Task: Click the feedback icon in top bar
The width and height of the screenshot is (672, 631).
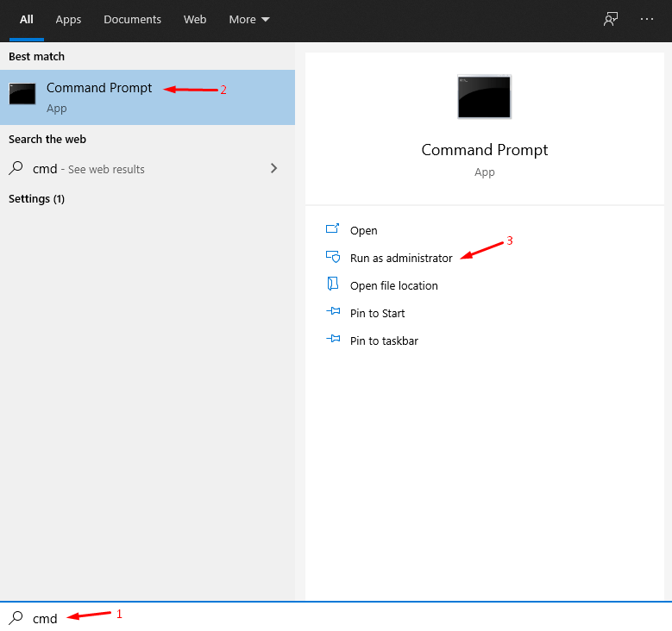Action: click(x=611, y=19)
